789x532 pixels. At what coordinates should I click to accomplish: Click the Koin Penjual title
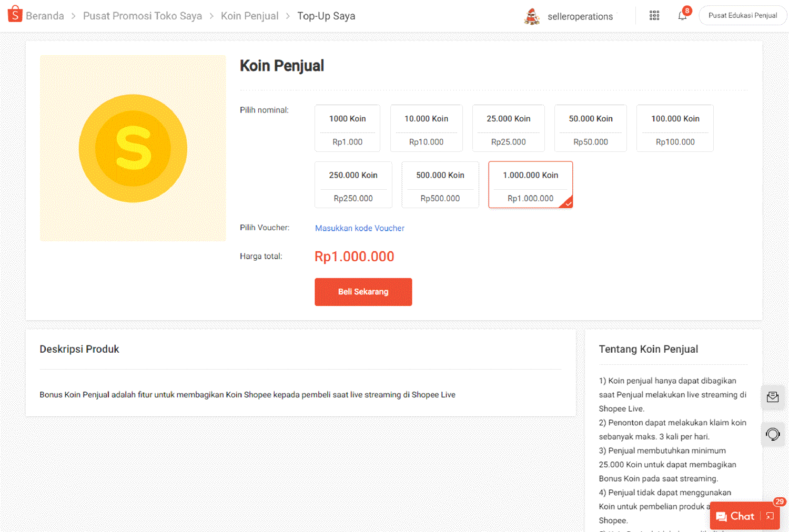point(282,66)
